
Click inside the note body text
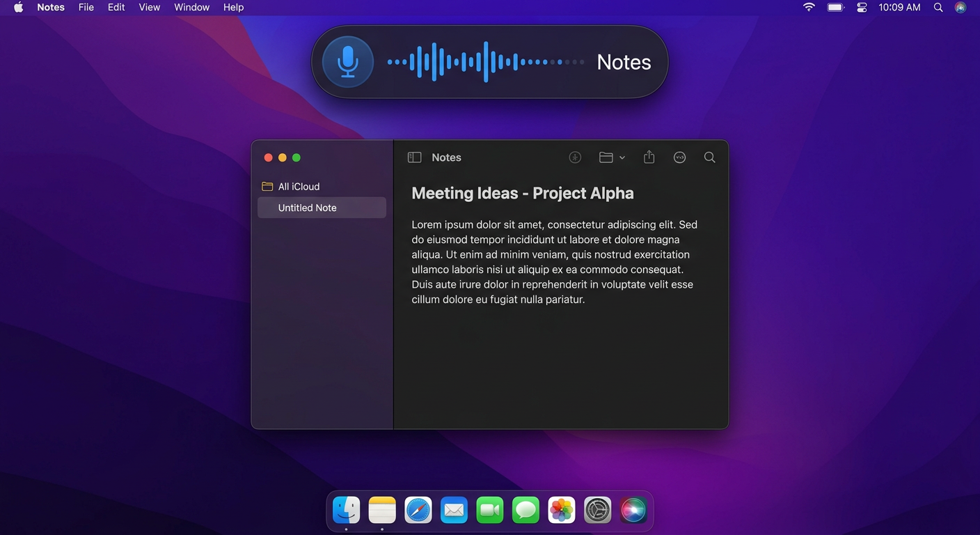pos(550,261)
